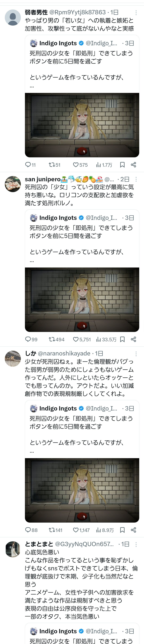Share the post with 8.9万 views
The width and height of the screenshot is (144, 644).
tap(134, 530)
